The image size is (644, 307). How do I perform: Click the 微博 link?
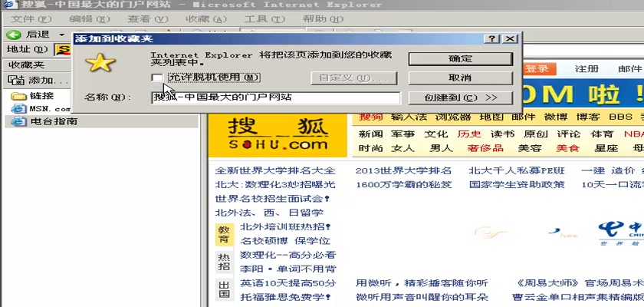pyautogui.click(x=556, y=117)
